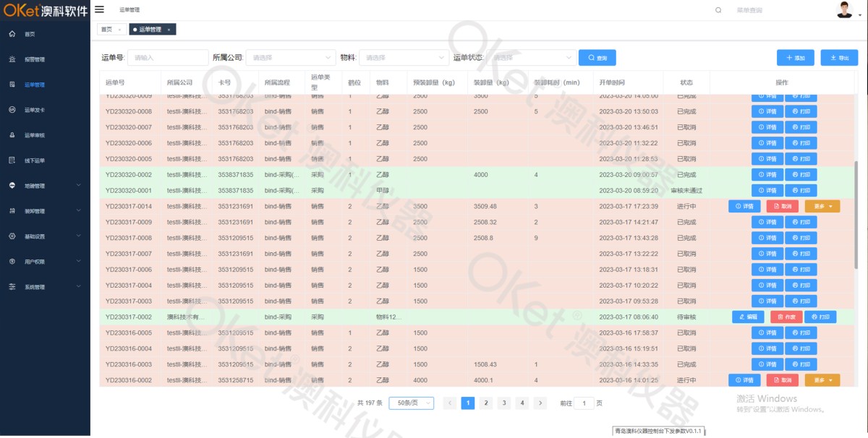This screenshot has height=438, width=868.
Task: Go to 运单发卡 in the sidebar
Action: tap(34, 110)
